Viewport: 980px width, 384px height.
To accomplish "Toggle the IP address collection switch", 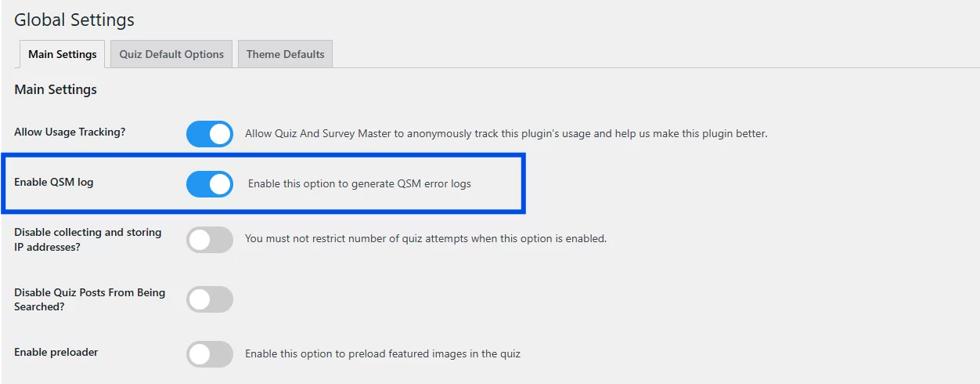I will [210, 239].
